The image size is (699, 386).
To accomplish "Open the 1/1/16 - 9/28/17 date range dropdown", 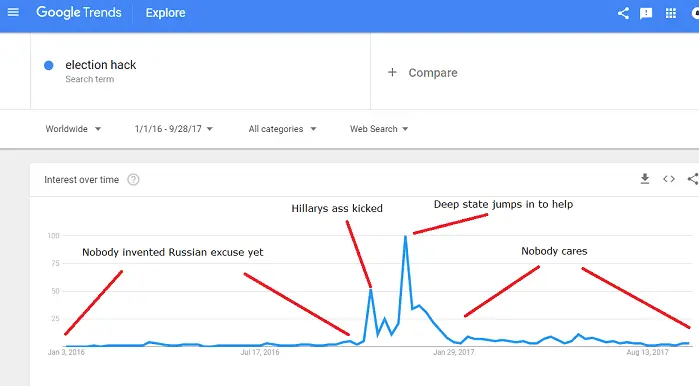I will coord(174,129).
